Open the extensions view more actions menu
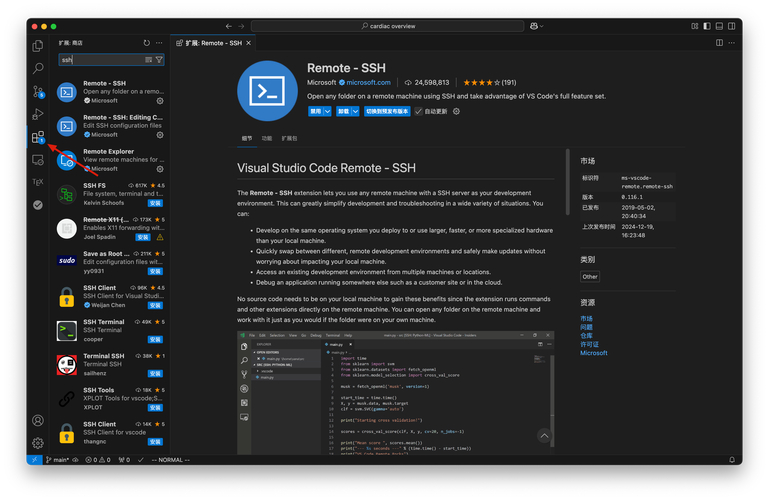This screenshot has height=500, width=769. pos(160,43)
